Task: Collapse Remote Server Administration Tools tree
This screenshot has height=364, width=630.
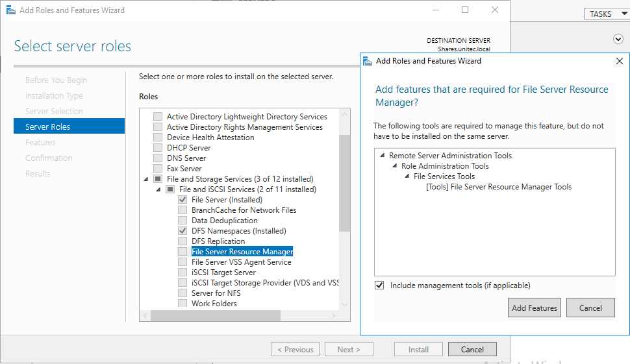Action: click(x=382, y=156)
